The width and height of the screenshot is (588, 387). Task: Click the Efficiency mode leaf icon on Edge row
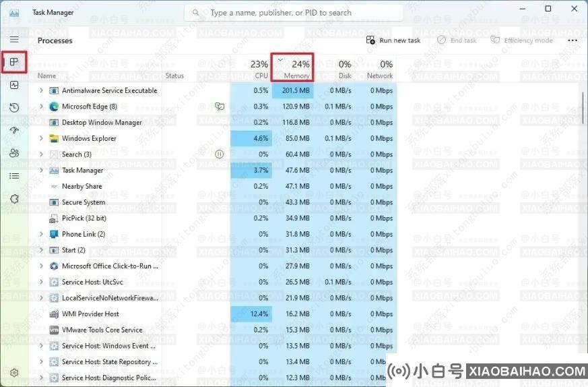[220, 107]
